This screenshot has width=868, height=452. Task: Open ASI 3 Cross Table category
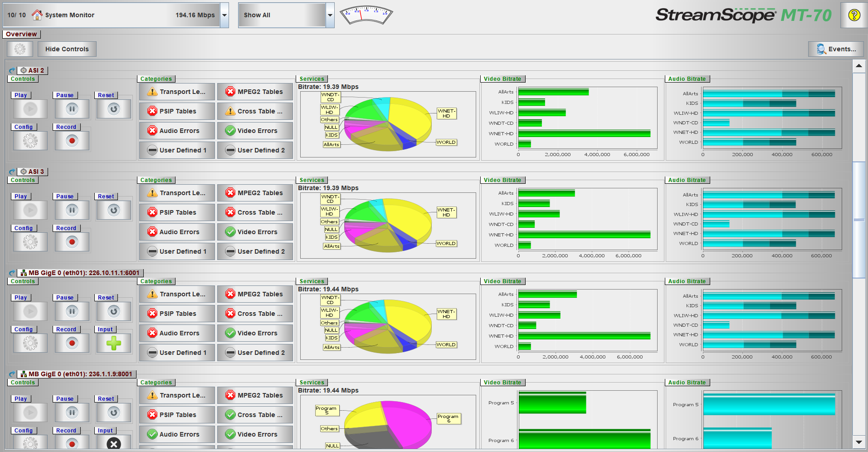(255, 212)
